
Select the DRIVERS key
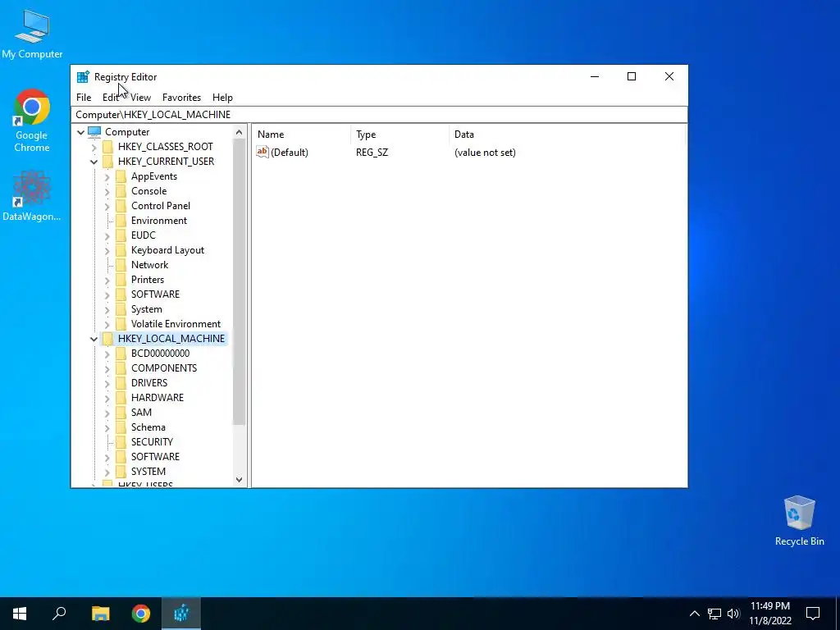pos(149,383)
